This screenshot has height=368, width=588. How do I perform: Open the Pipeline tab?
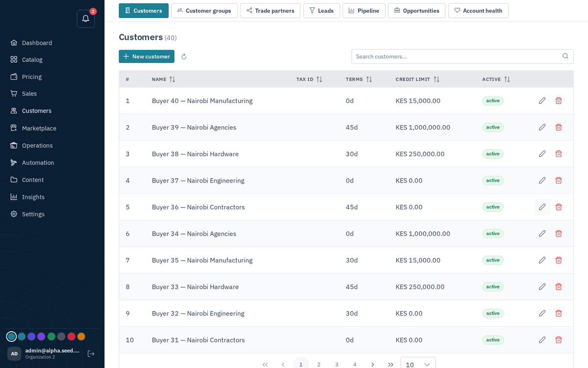364,11
